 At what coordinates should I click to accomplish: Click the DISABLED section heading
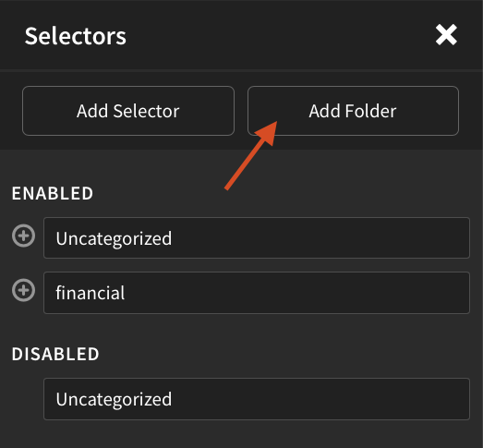pyautogui.click(x=55, y=354)
